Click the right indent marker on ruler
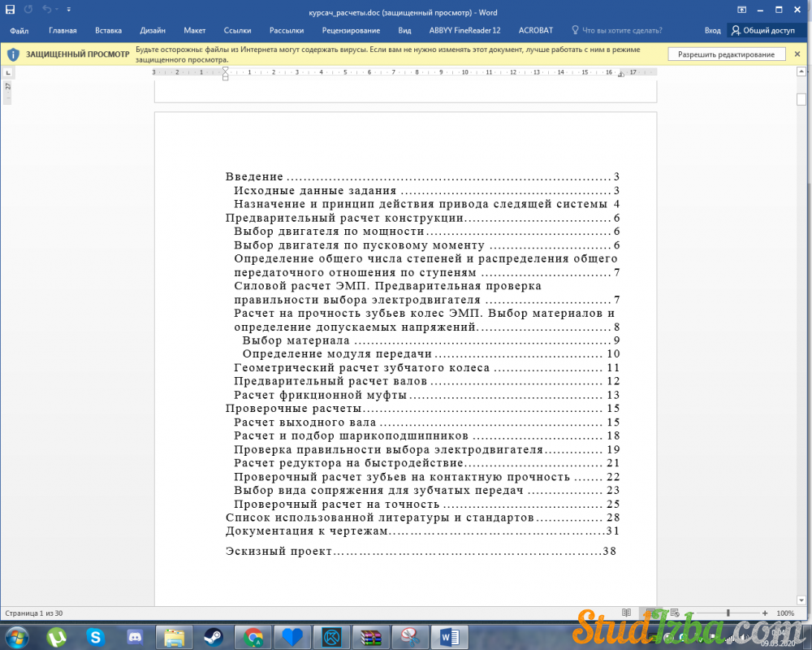 [x=620, y=75]
